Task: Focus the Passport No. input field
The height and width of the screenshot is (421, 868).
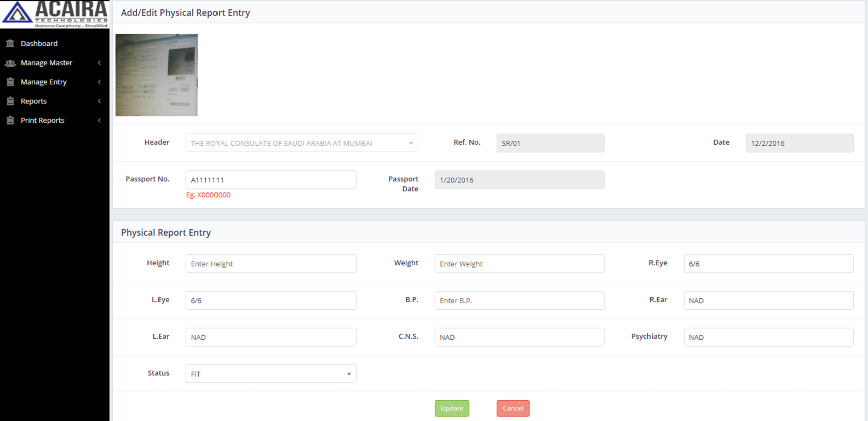Action: [271, 180]
